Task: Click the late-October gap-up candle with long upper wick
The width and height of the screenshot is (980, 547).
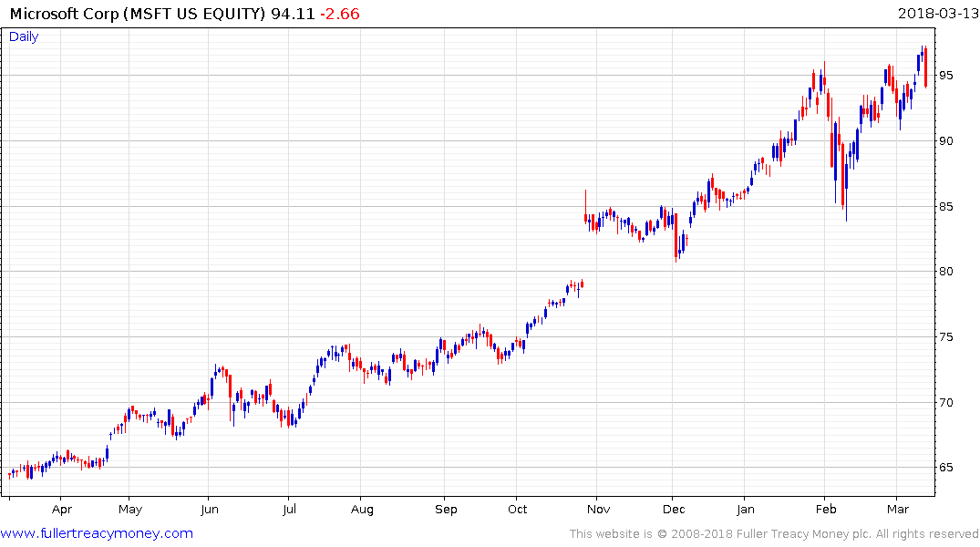Action: coord(585,207)
